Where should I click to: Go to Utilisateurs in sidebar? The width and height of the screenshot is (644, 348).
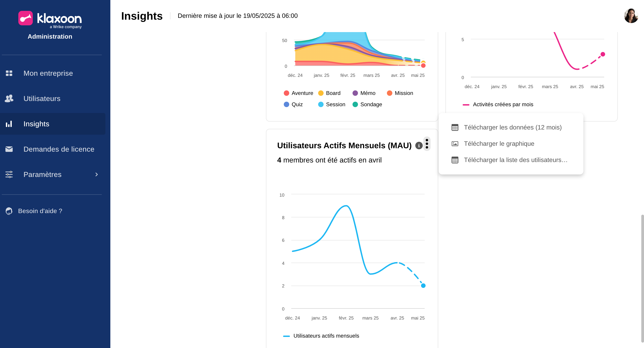coord(42,99)
